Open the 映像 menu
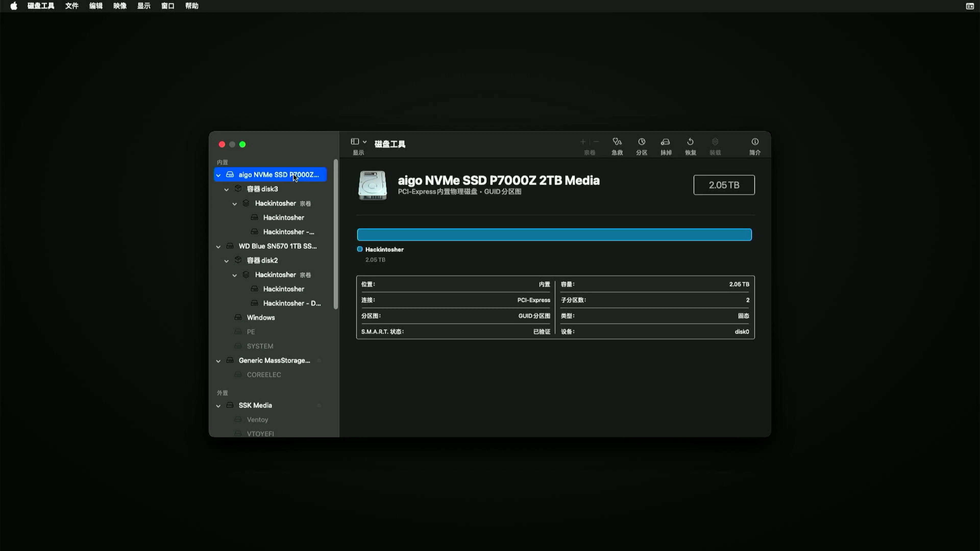Viewport: 980px width, 551px height. coord(120,6)
